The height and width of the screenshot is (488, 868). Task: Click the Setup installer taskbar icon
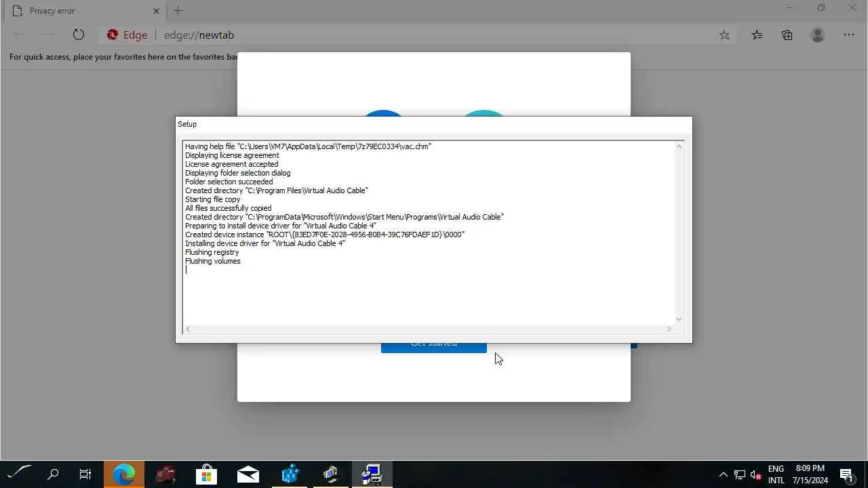[372, 474]
